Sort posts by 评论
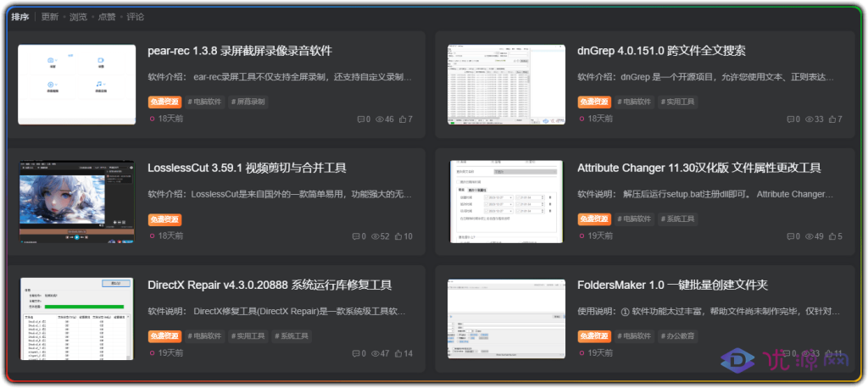The image size is (868, 388). pyautogui.click(x=136, y=17)
